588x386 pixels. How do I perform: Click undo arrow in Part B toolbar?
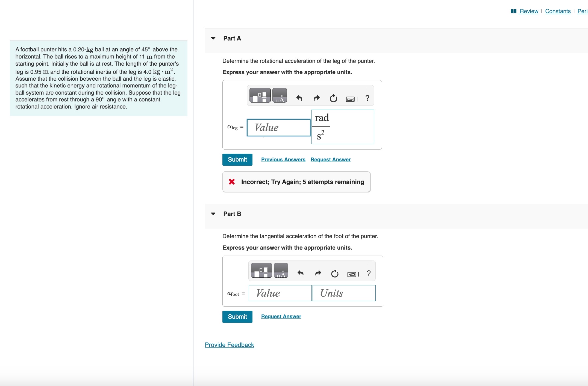(x=301, y=273)
